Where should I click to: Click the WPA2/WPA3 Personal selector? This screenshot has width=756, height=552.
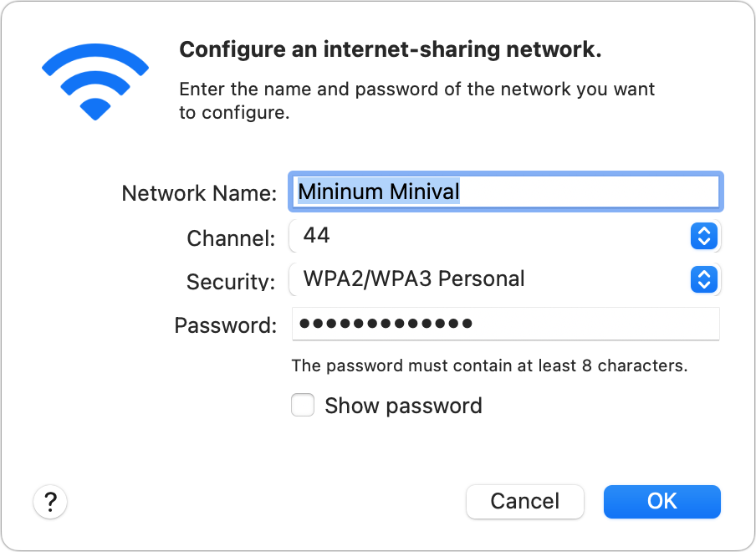(502, 280)
